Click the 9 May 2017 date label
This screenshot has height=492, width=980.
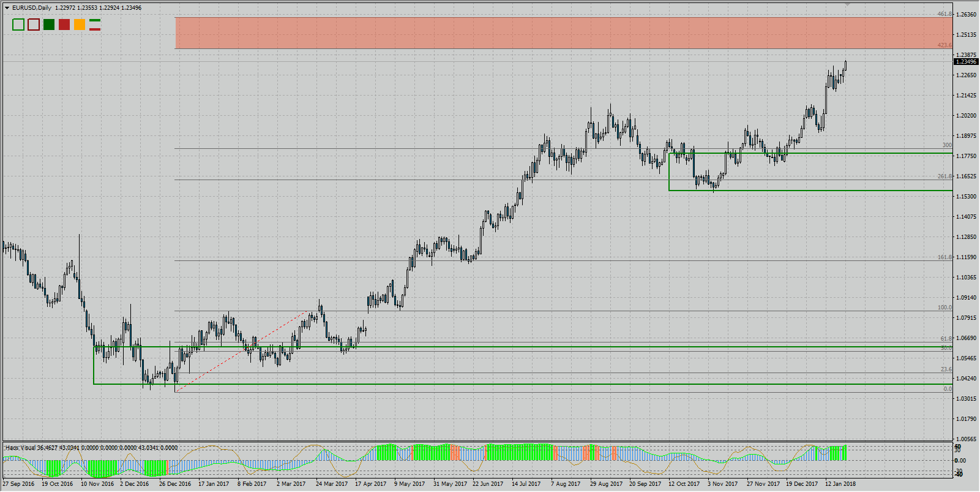click(410, 484)
